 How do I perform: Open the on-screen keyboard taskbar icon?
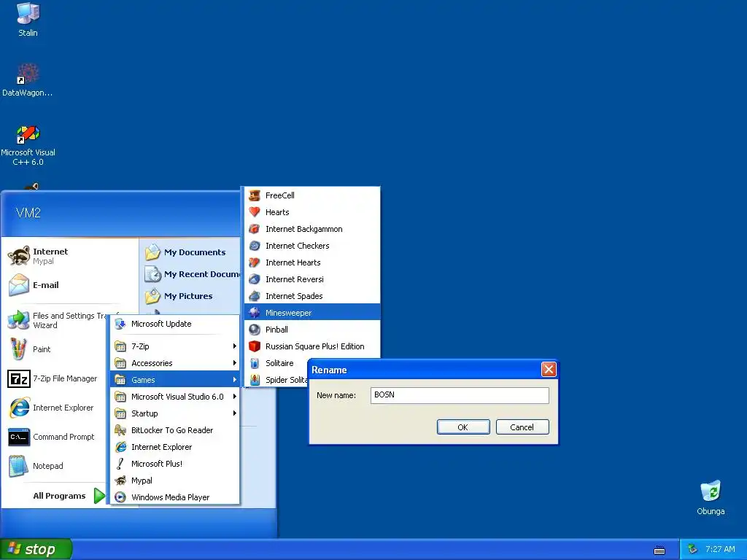(659, 551)
